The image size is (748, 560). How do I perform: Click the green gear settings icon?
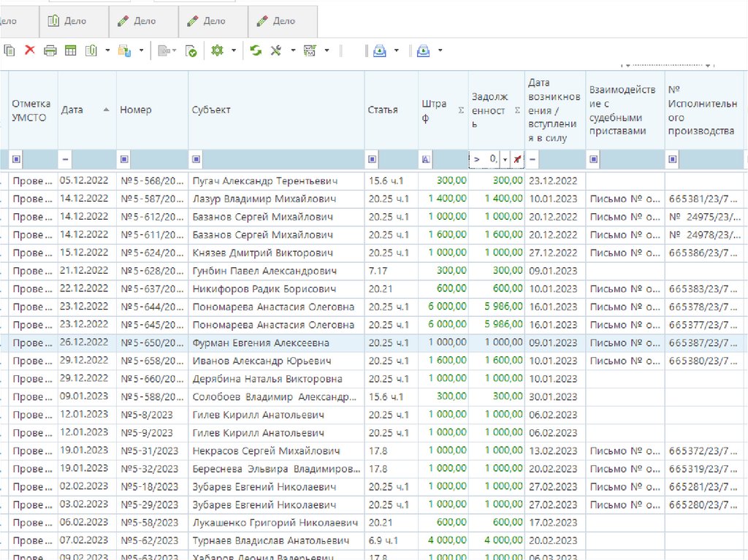point(216,50)
